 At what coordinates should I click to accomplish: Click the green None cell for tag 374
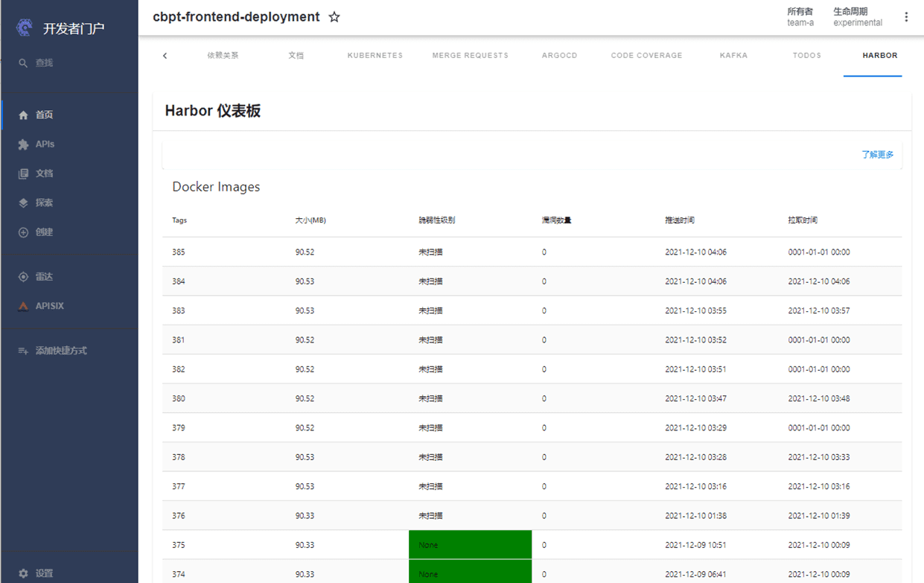click(470, 572)
